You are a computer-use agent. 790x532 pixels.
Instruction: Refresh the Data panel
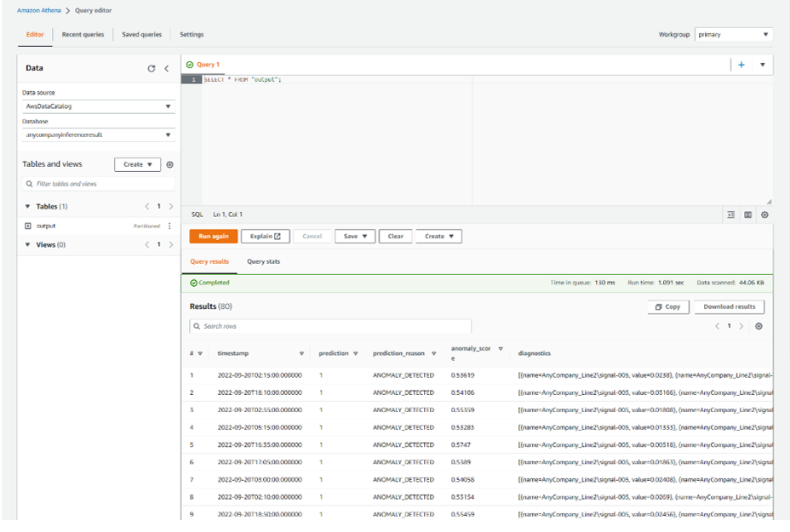point(152,68)
